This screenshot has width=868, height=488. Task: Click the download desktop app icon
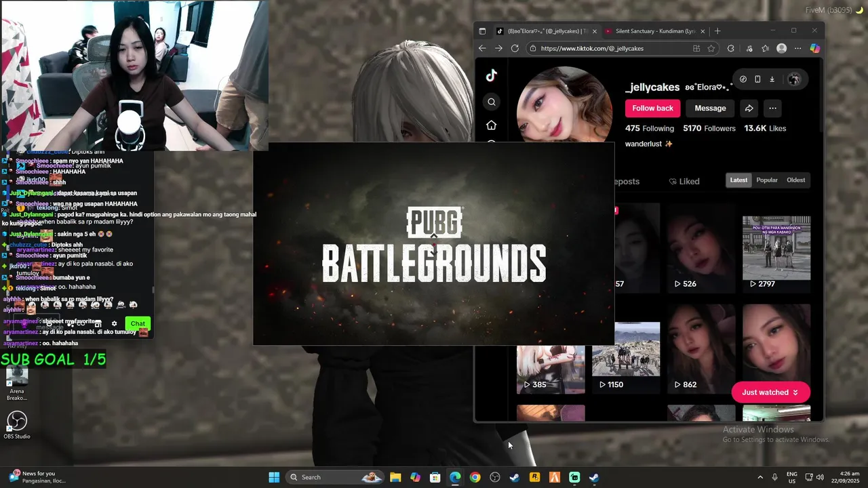pos(772,79)
